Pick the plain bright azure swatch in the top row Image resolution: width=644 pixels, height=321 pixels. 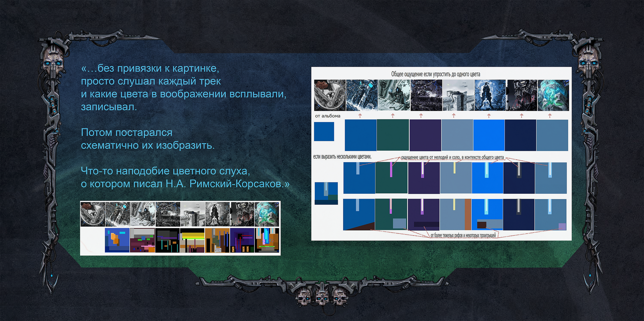point(489,135)
